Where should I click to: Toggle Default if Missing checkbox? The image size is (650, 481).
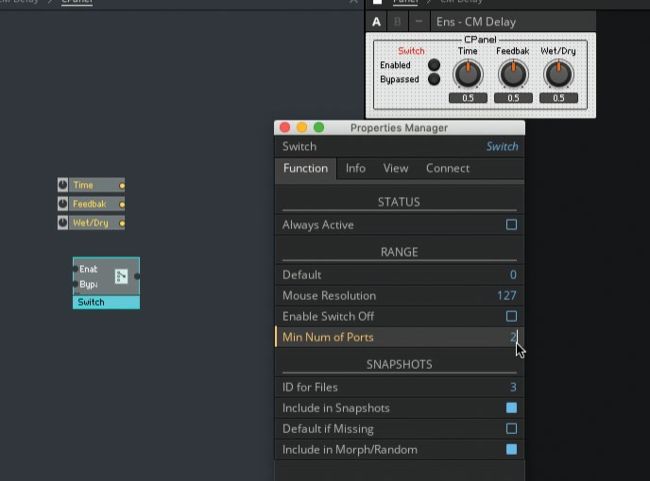click(511, 429)
